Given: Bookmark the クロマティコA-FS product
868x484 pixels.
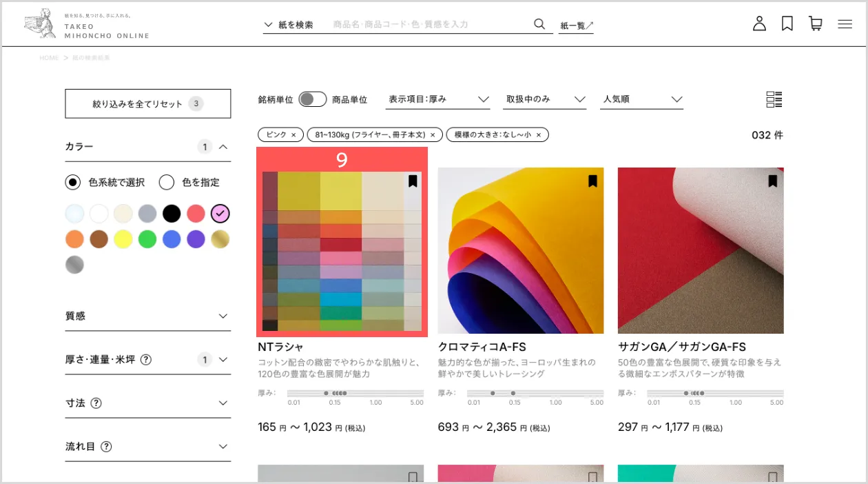Looking at the screenshot, I should [x=592, y=181].
